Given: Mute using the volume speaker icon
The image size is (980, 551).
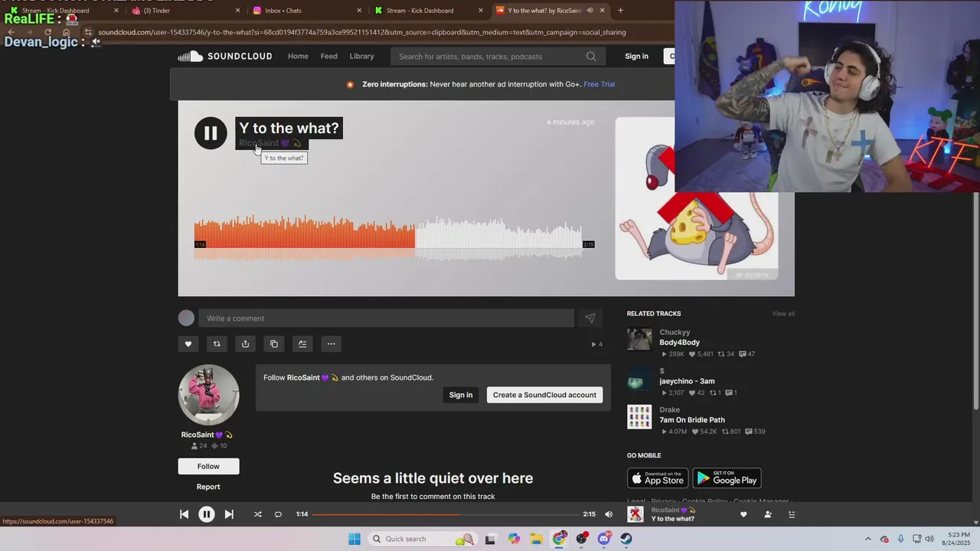Looking at the screenshot, I should click(609, 514).
